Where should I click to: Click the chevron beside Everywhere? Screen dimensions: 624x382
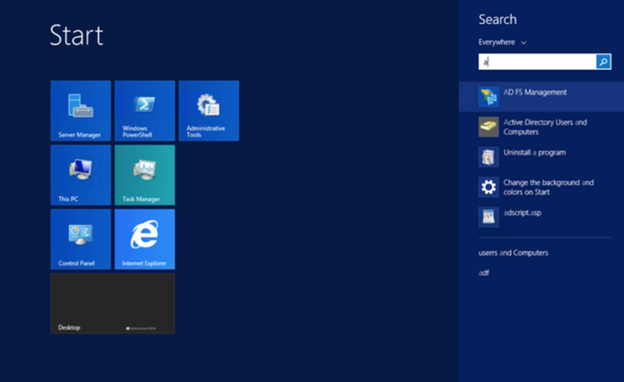click(524, 43)
